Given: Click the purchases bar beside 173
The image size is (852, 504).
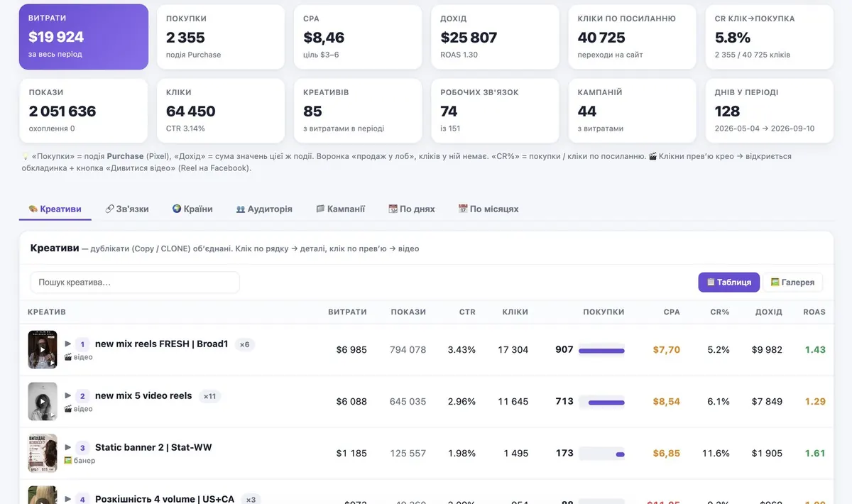Looking at the screenshot, I should pos(601,454).
